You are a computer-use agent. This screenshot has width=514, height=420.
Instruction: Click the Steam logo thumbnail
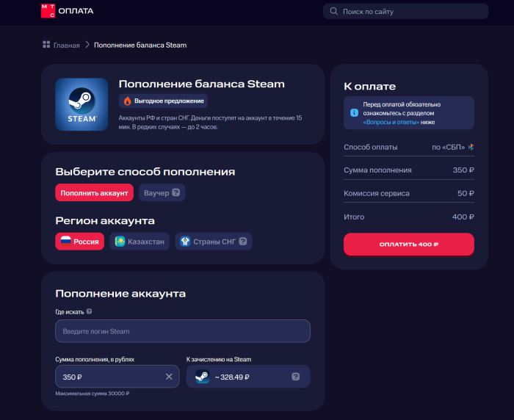[x=82, y=104]
